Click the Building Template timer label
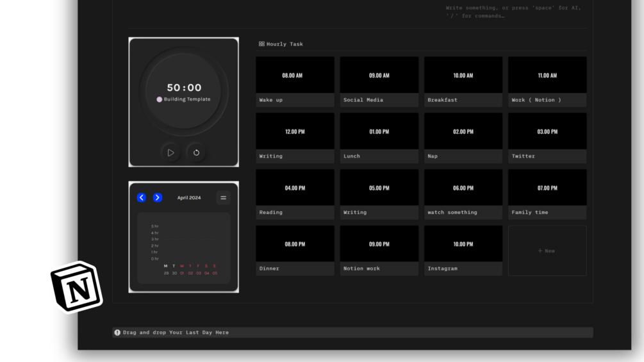 187,99
